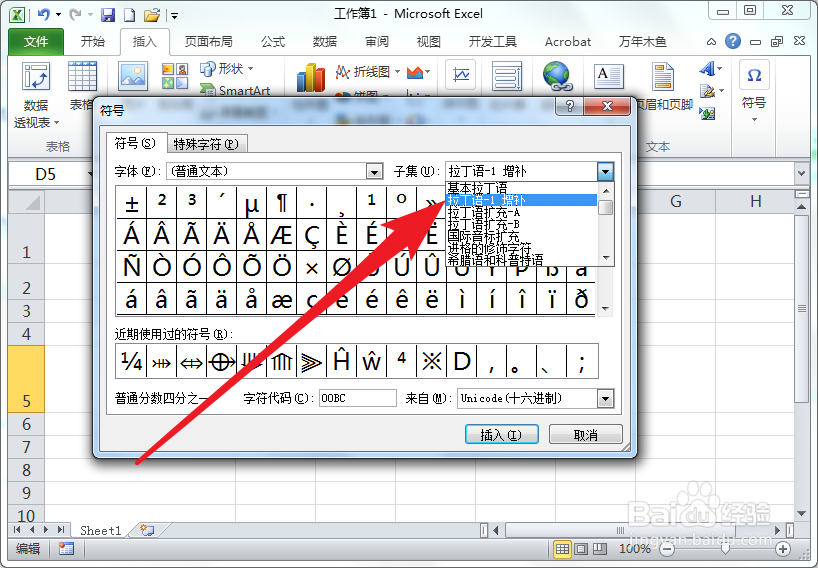The height and width of the screenshot is (568, 818).
Task: Switch to Normal view in status bar
Action: point(562,549)
